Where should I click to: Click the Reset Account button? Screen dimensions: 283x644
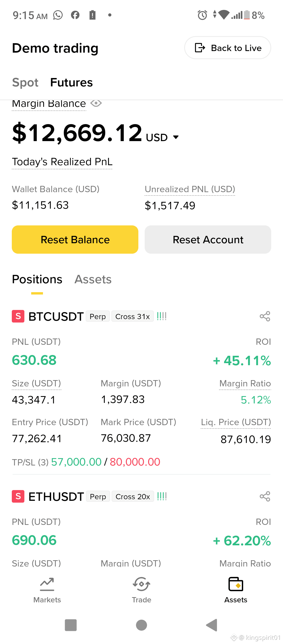(208, 240)
